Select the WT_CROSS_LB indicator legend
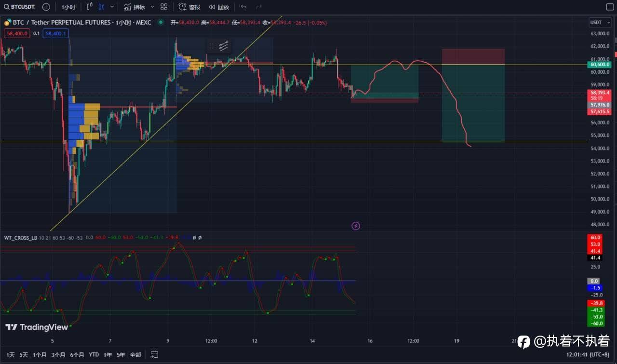 [21, 238]
